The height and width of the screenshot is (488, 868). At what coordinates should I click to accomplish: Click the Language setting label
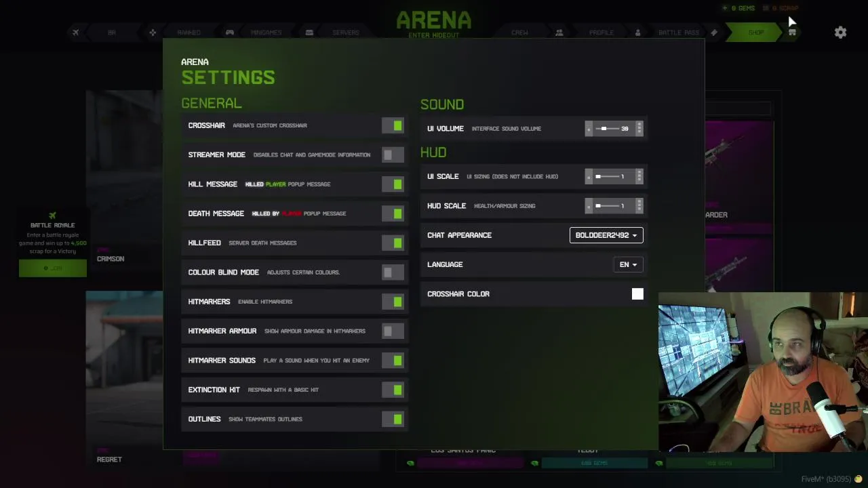pos(445,265)
